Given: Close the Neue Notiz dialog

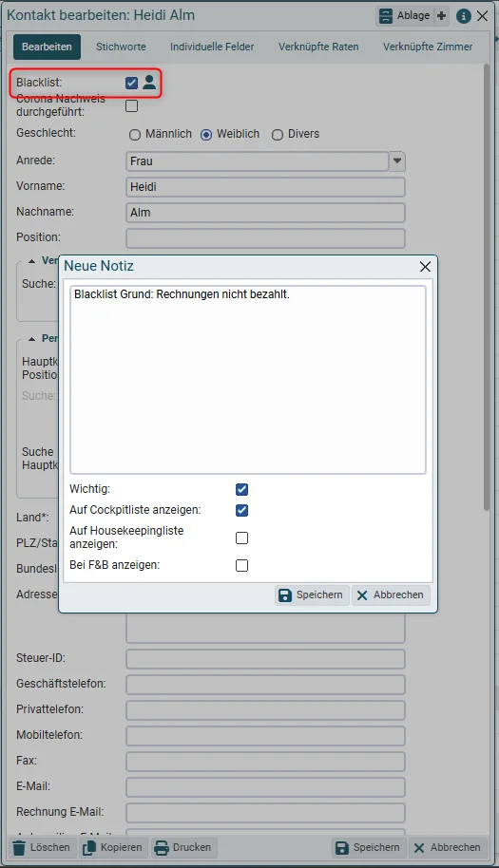Looking at the screenshot, I should point(426,267).
